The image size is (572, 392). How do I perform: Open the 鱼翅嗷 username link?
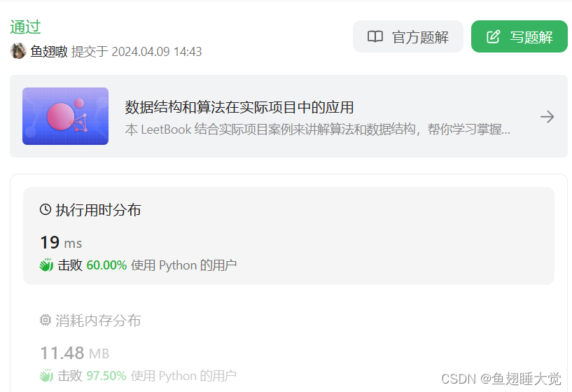click(x=49, y=51)
